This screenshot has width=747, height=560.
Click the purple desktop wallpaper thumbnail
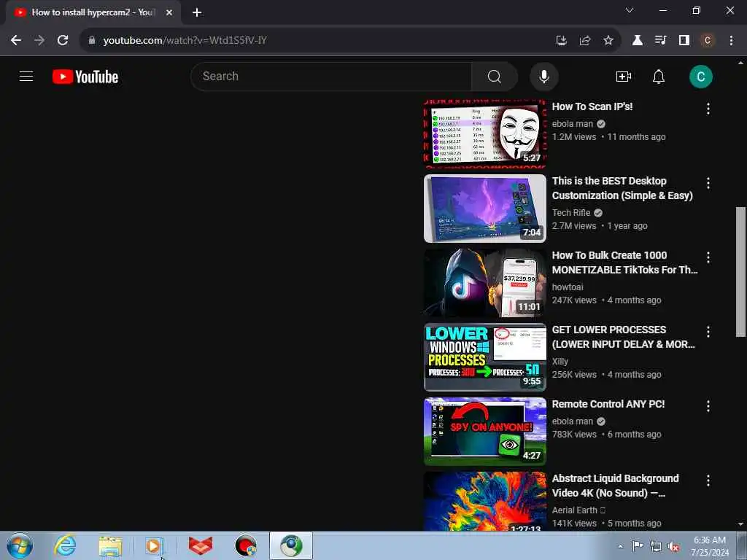[x=485, y=208]
